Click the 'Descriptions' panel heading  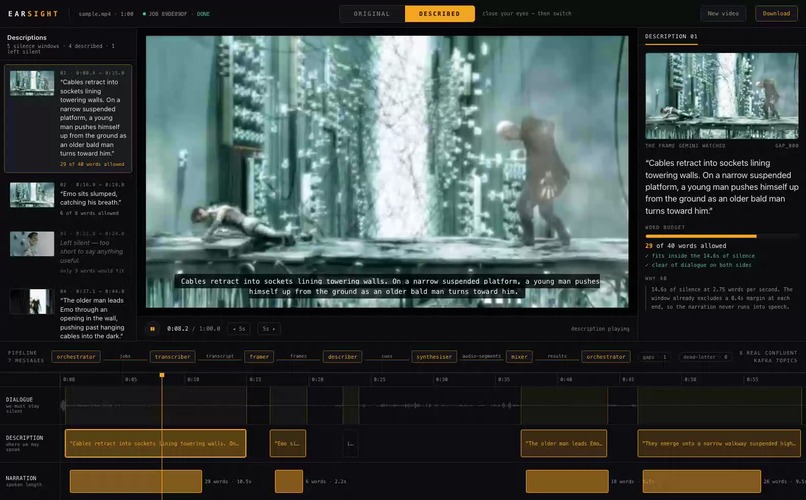click(x=27, y=38)
